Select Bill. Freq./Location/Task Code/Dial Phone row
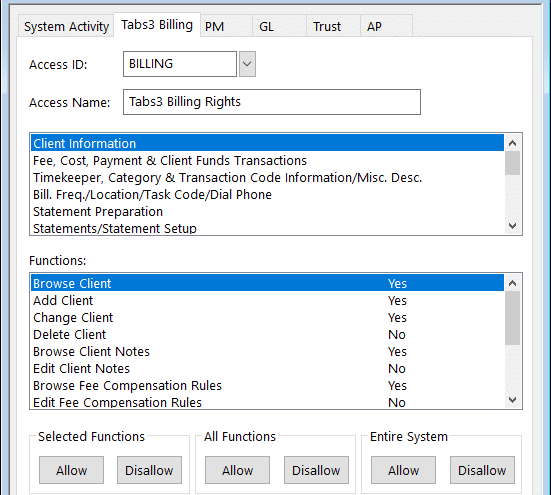 (267, 195)
